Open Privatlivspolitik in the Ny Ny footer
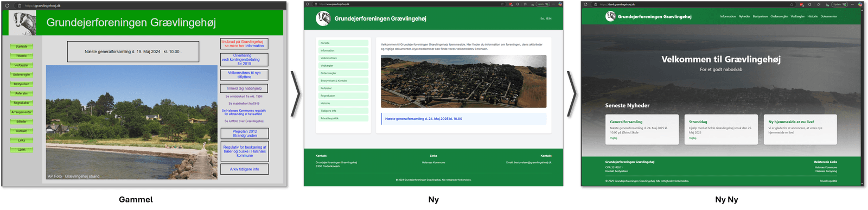Viewport: 868px width, 210px height. (828, 181)
